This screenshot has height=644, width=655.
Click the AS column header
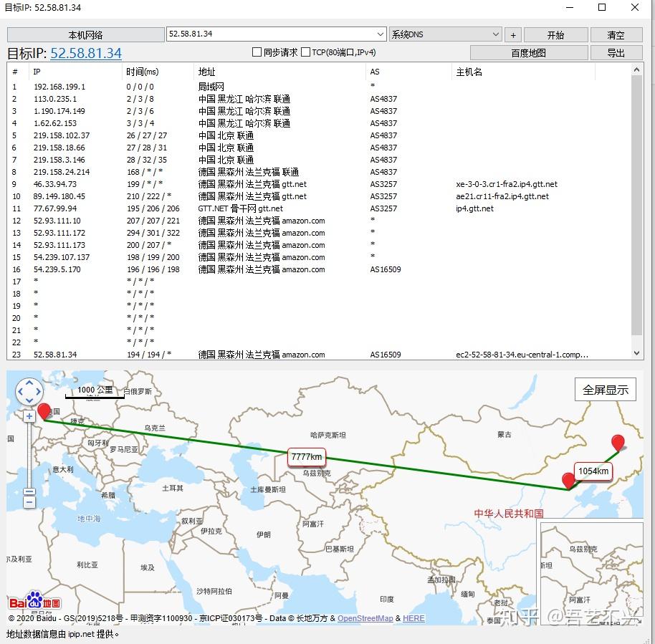coord(409,72)
